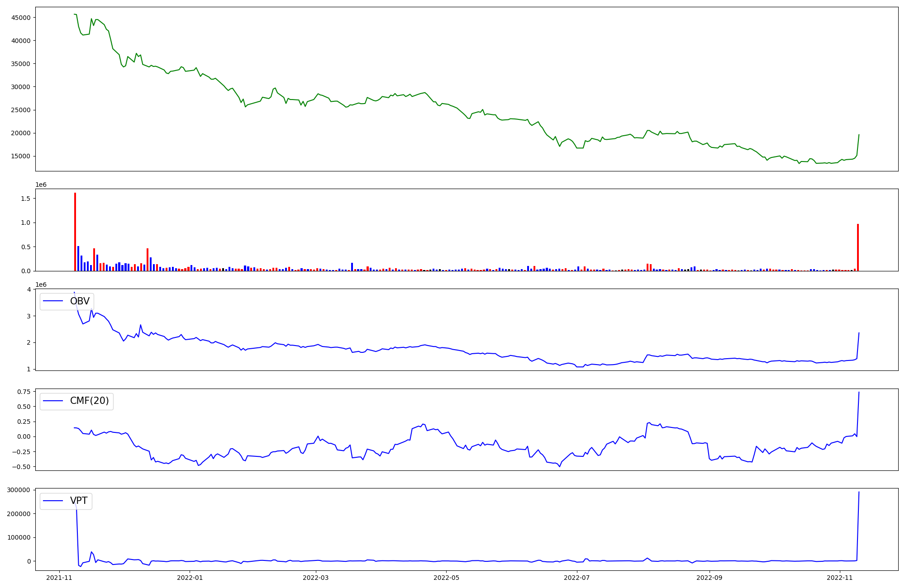Click the VPT legend label
The image size is (905, 588).
pos(79,501)
